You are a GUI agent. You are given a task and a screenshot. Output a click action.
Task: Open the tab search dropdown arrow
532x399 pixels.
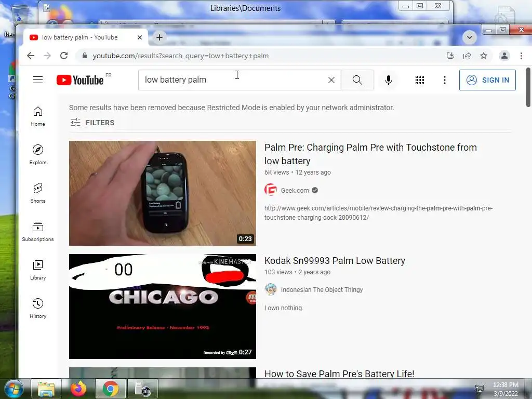point(470,37)
